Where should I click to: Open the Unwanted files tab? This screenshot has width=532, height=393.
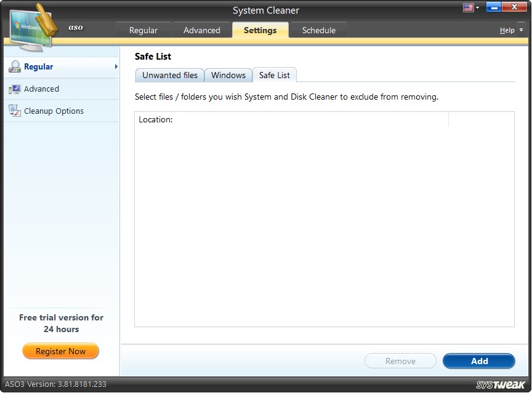169,75
